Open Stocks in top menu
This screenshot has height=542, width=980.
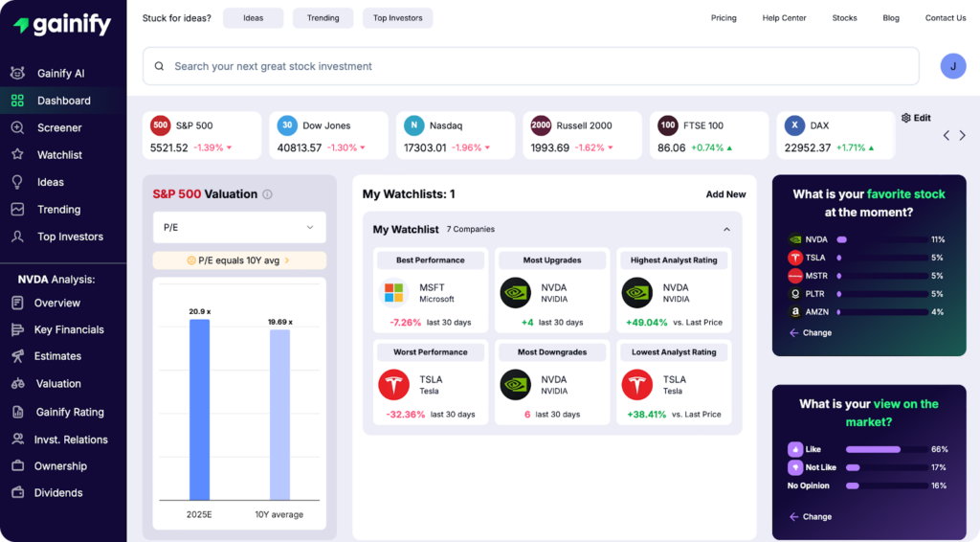pyautogui.click(x=844, y=18)
